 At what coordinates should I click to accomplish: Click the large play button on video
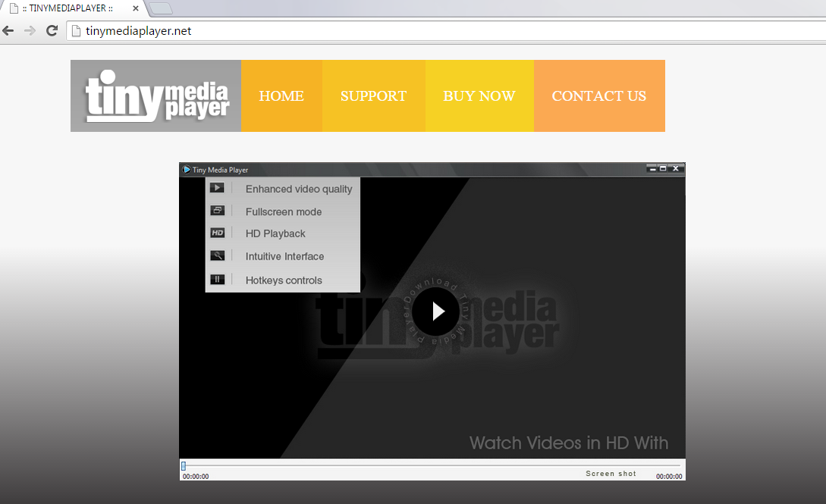click(x=435, y=311)
